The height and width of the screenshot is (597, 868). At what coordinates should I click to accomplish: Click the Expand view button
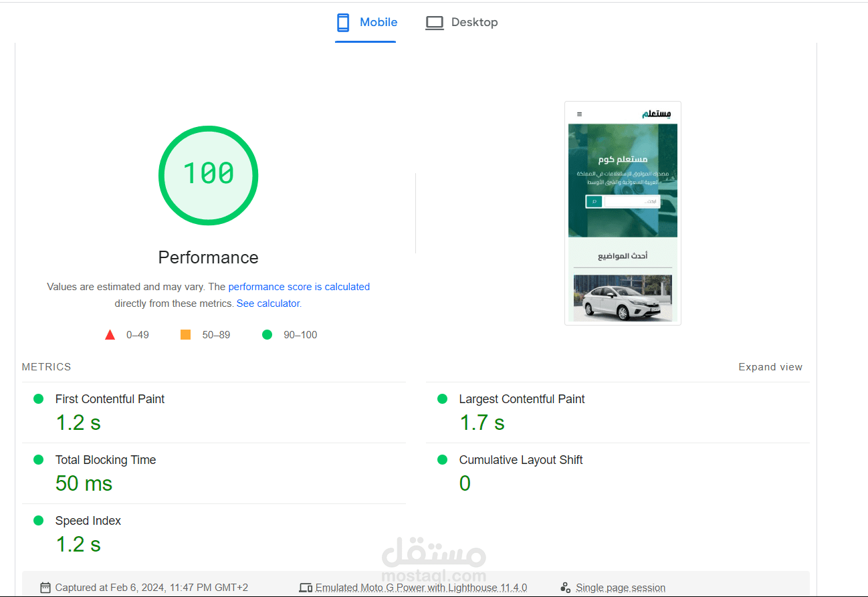coord(770,367)
